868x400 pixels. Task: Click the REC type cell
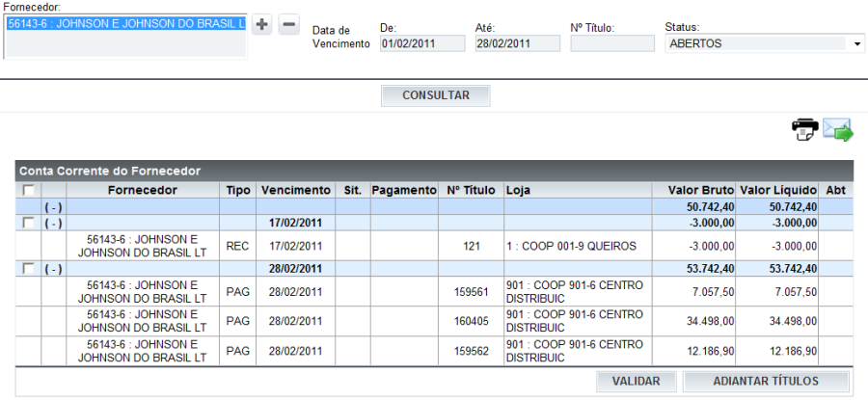237,246
